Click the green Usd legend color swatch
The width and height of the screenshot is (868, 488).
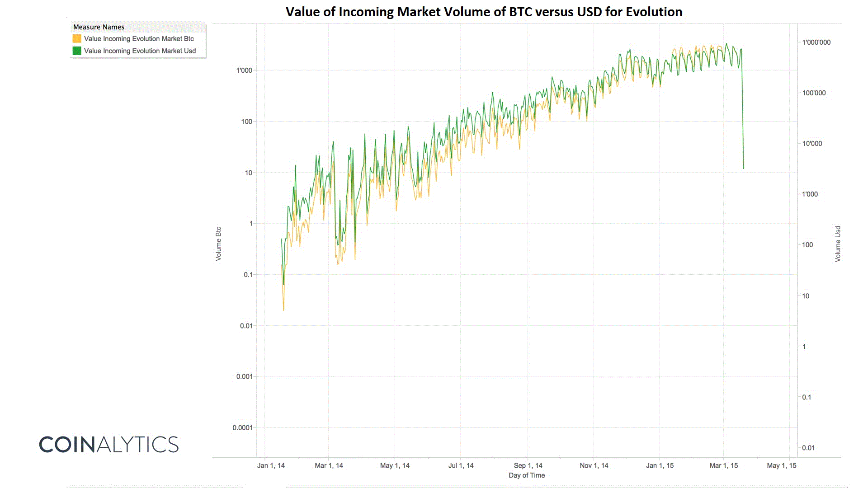[x=77, y=51]
